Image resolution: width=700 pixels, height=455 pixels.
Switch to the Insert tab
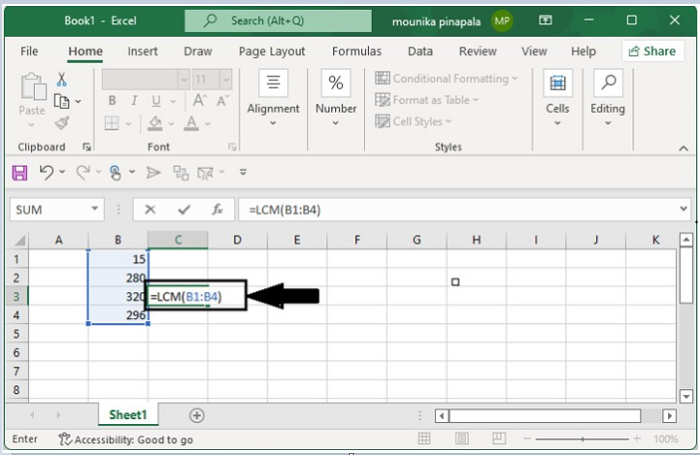(x=142, y=51)
